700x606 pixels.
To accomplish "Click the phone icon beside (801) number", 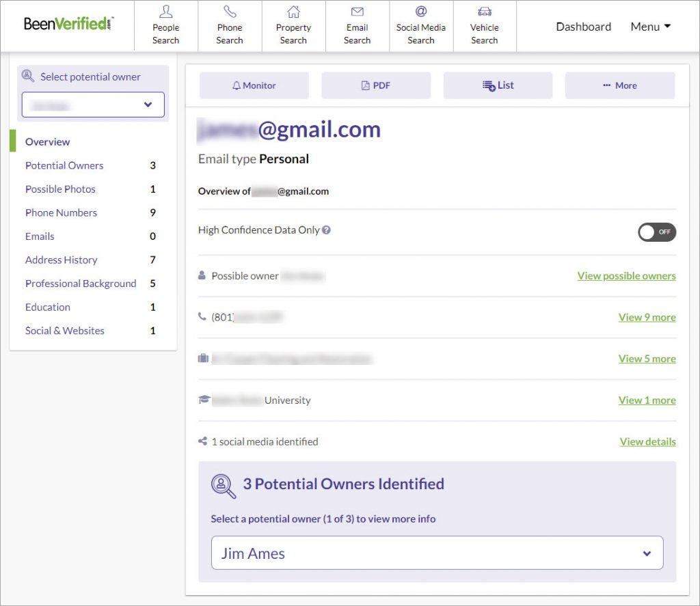I will pyautogui.click(x=202, y=316).
